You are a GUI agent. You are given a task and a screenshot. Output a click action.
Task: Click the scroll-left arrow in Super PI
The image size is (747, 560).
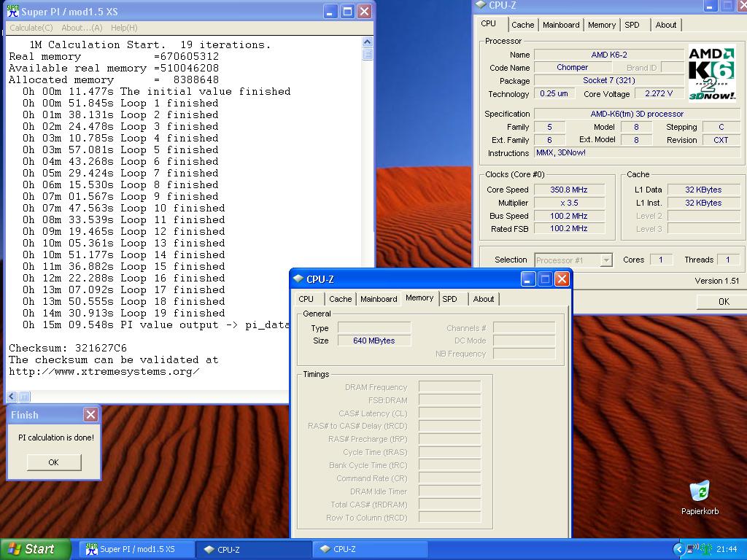(x=12, y=396)
